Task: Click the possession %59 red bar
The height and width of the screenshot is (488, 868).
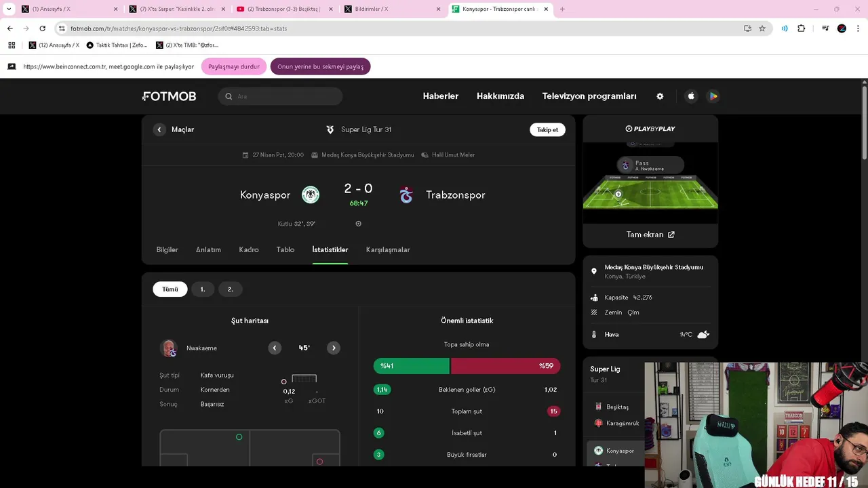Action: click(x=506, y=366)
